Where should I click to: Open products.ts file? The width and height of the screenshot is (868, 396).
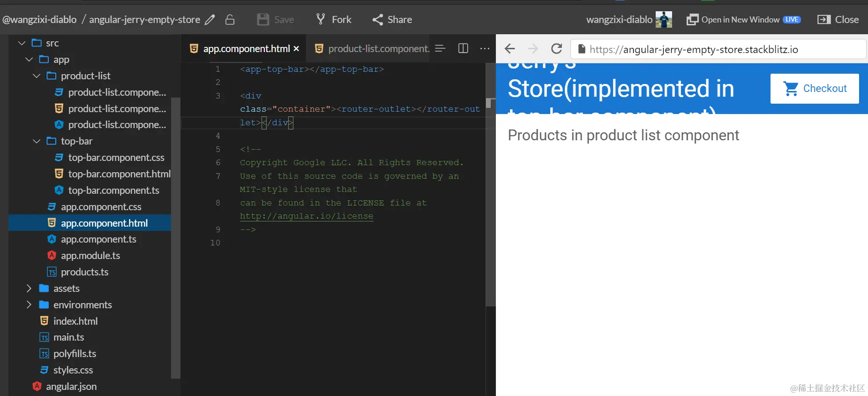pos(84,272)
